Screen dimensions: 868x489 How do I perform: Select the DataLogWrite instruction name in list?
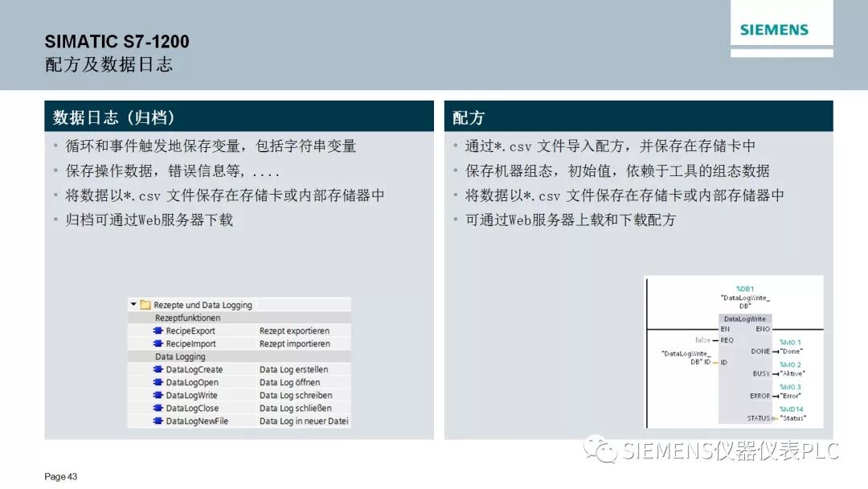click(191, 396)
